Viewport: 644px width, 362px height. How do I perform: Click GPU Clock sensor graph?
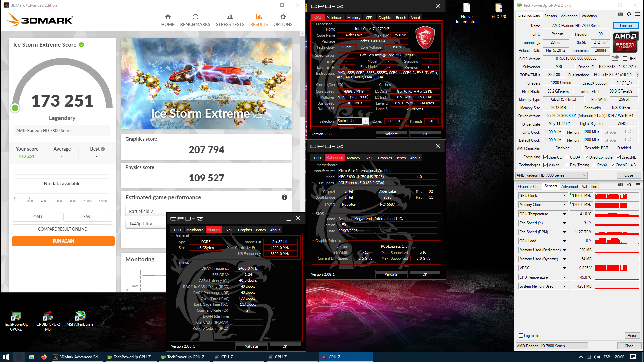pos(617,196)
